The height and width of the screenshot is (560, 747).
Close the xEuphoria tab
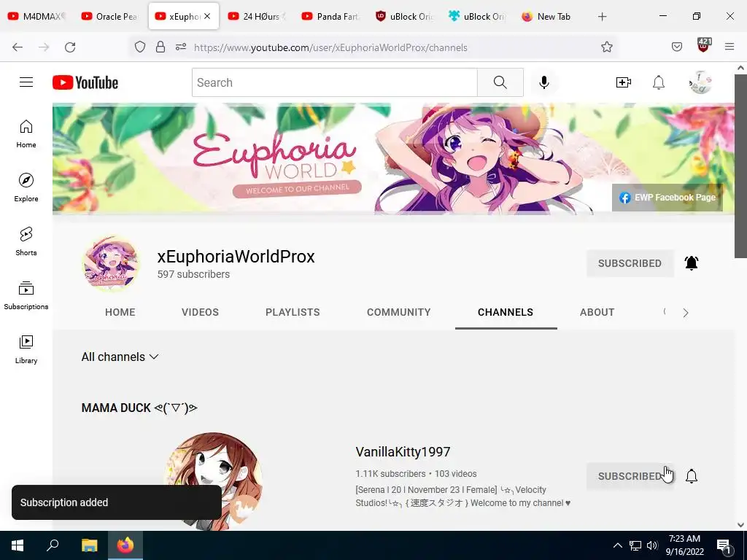click(x=207, y=16)
